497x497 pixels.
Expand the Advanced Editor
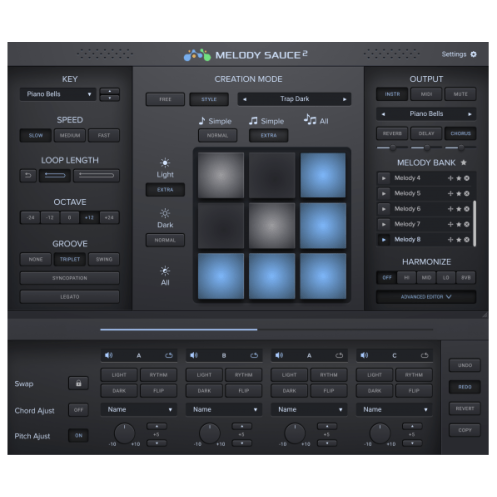coord(426,297)
